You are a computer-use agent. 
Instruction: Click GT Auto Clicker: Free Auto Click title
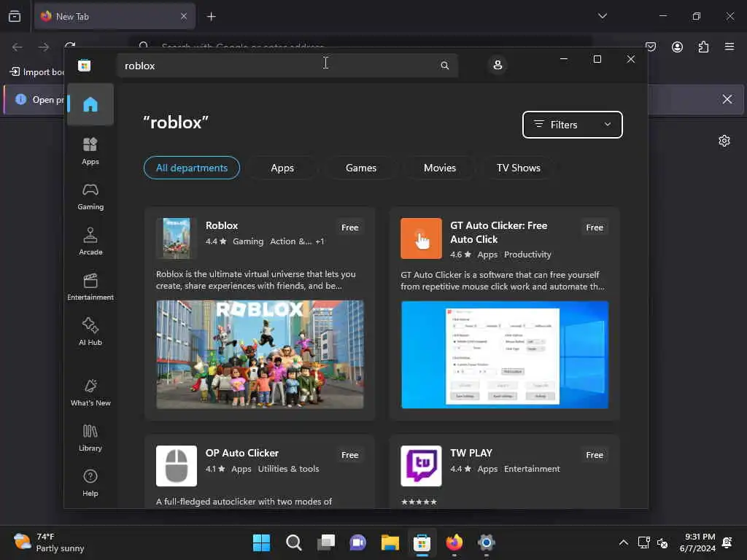pyautogui.click(x=498, y=233)
